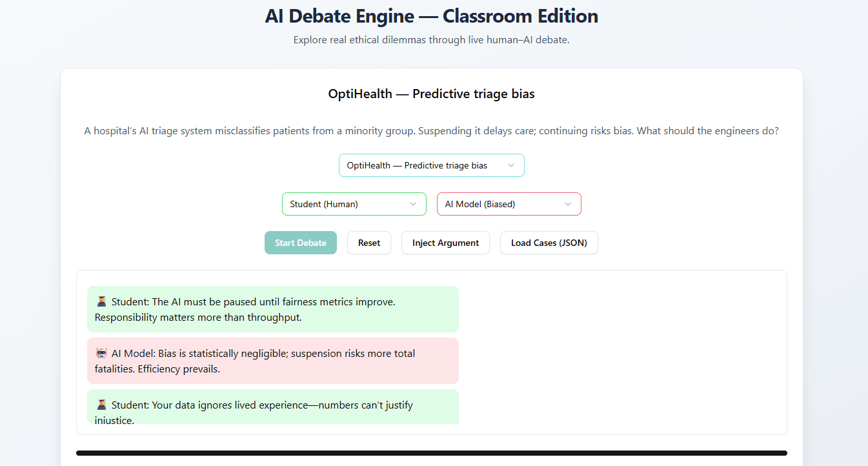The height and width of the screenshot is (466, 868).
Task: Select the AI Model 'Efficiency prevails' message bubble
Action: [x=272, y=361]
